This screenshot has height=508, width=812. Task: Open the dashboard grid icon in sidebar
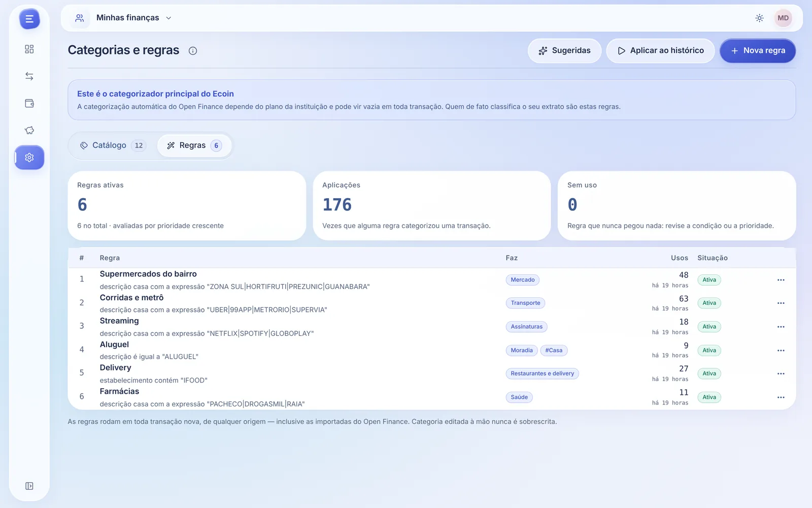(29, 49)
